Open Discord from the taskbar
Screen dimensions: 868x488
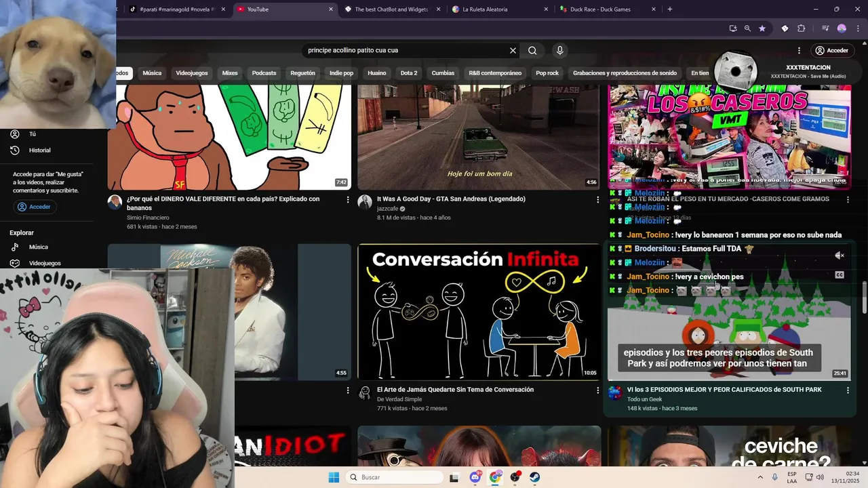tap(475, 477)
